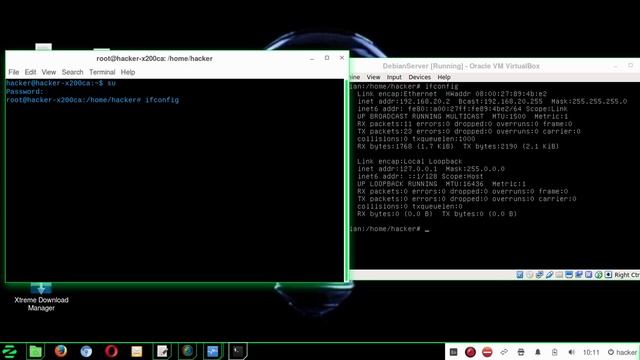Open View menu in terminal window

(x=49, y=72)
